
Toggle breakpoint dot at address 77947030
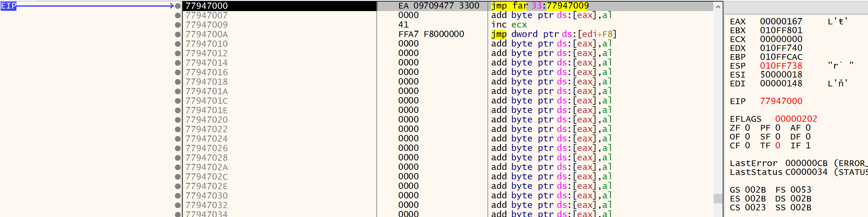[x=177, y=195]
